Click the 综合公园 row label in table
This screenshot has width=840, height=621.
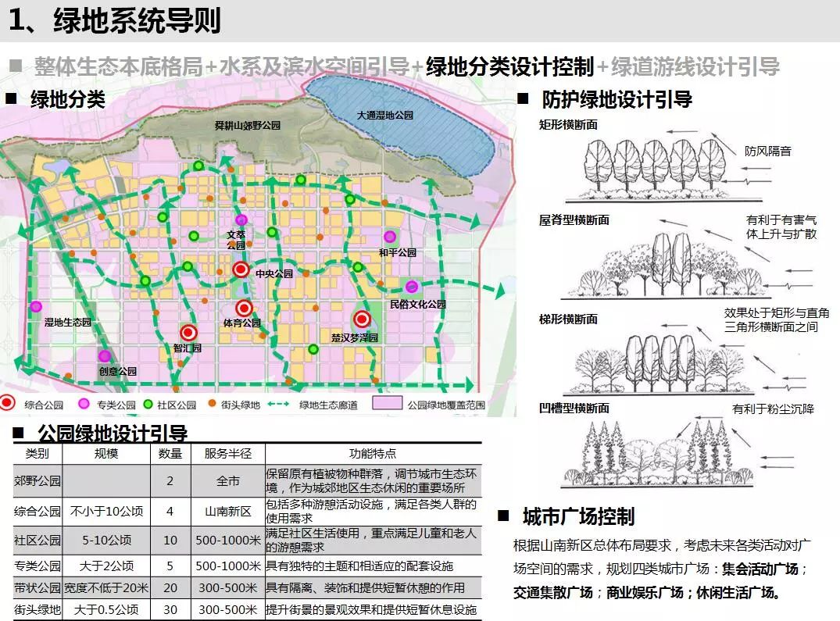(38, 512)
